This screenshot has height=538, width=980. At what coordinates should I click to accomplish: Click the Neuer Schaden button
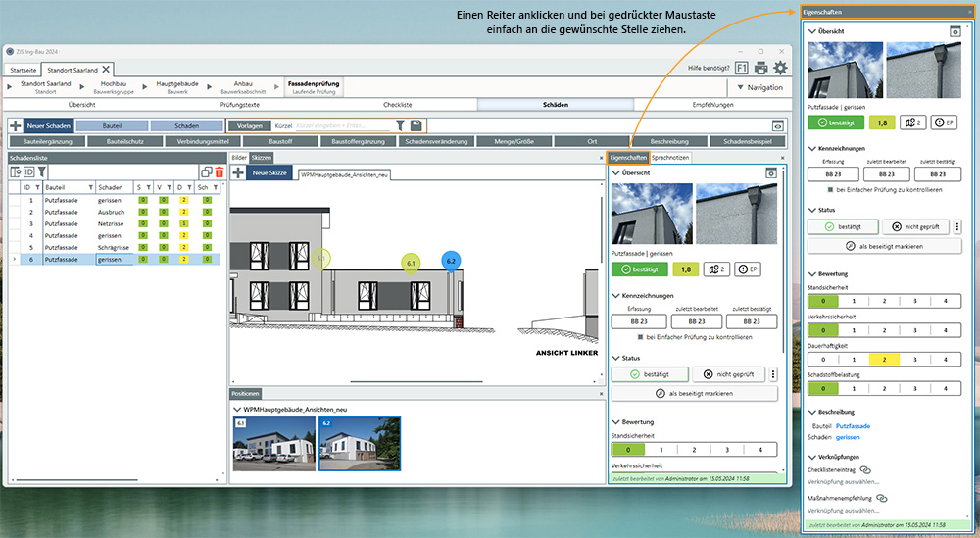48,125
